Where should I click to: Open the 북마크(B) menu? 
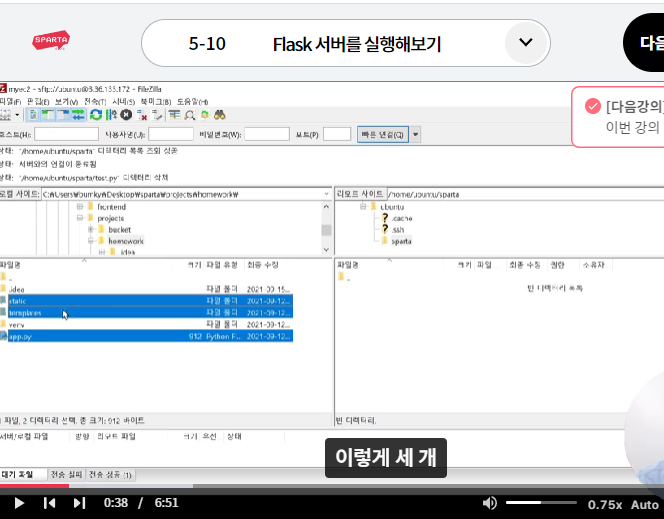(x=156, y=102)
